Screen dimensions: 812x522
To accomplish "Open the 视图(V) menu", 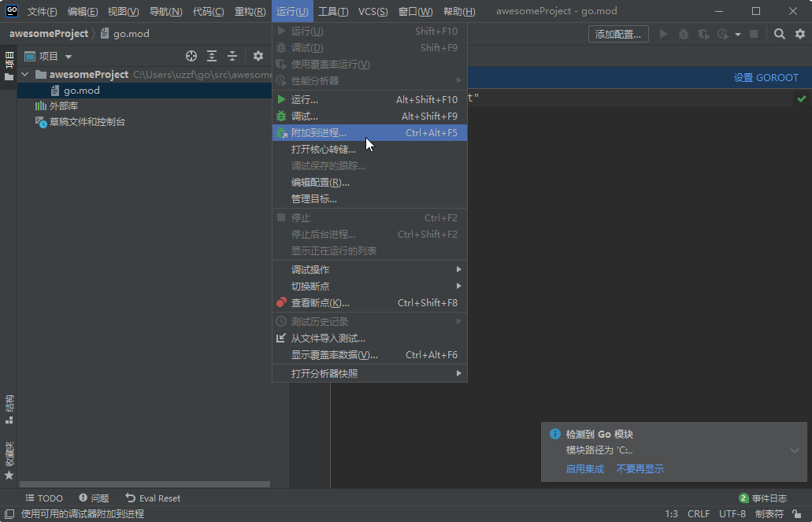I will [123, 11].
